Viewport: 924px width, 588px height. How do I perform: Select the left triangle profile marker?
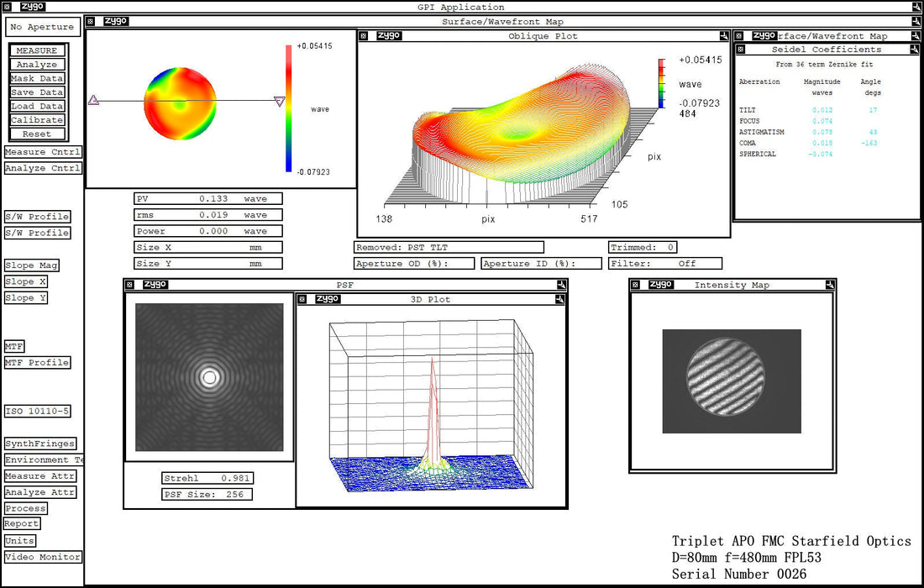tap(93, 100)
